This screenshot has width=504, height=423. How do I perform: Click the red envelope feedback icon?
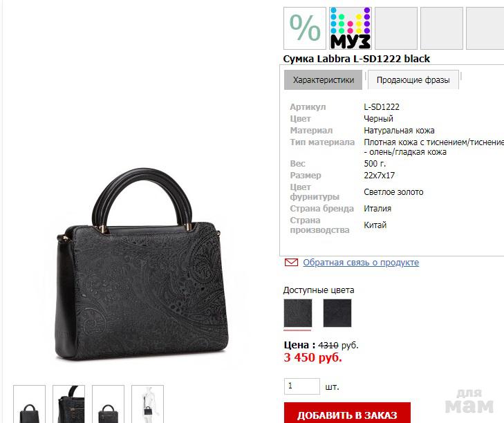click(x=291, y=262)
